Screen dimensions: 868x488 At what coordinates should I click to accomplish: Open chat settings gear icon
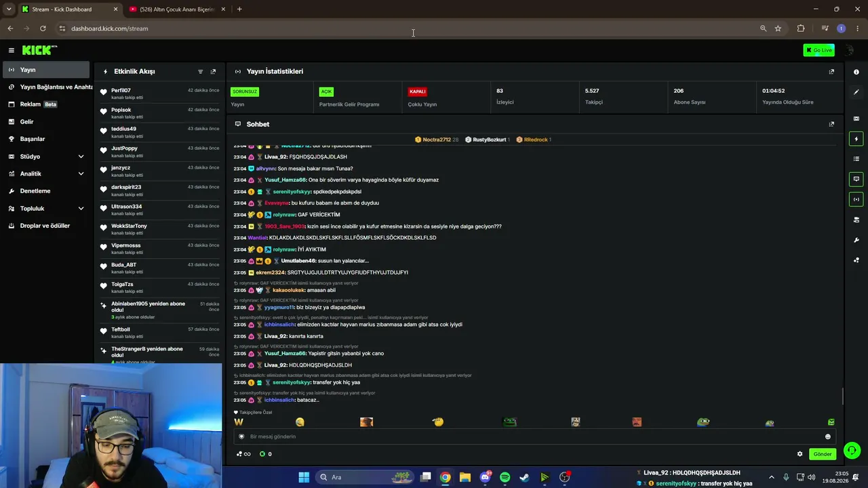pyautogui.click(x=800, y=454)
